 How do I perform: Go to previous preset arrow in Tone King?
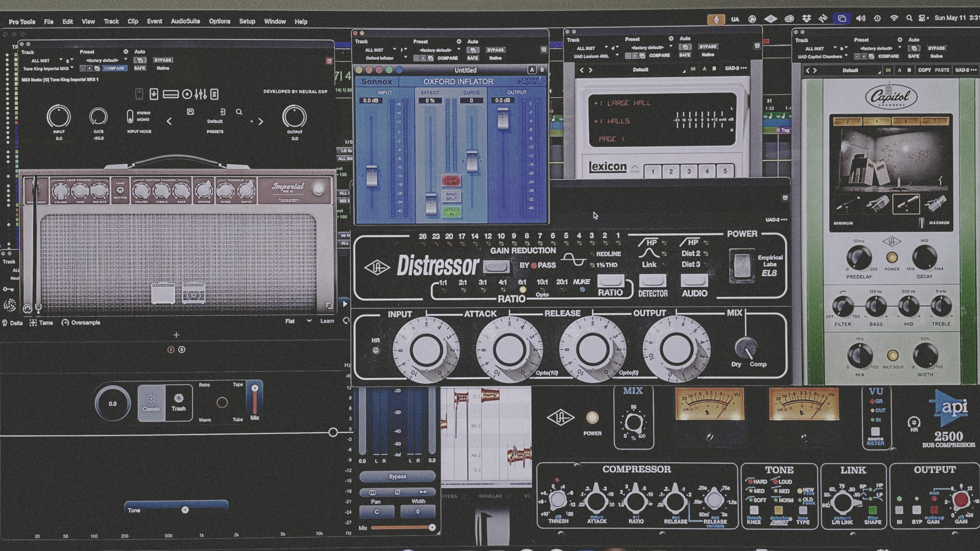(169, 121)
